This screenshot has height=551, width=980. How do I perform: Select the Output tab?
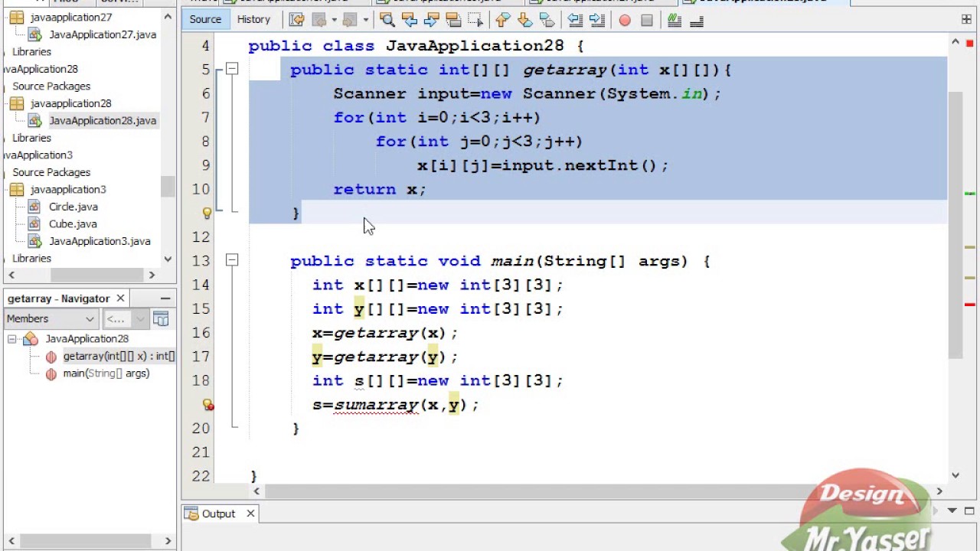pyautogui.click(x=218, y=514)
